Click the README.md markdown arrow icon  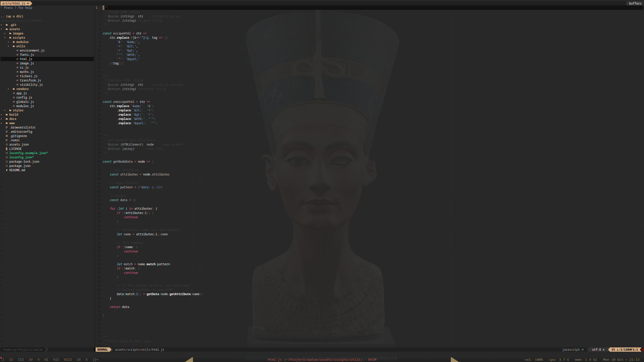point(7,170)
